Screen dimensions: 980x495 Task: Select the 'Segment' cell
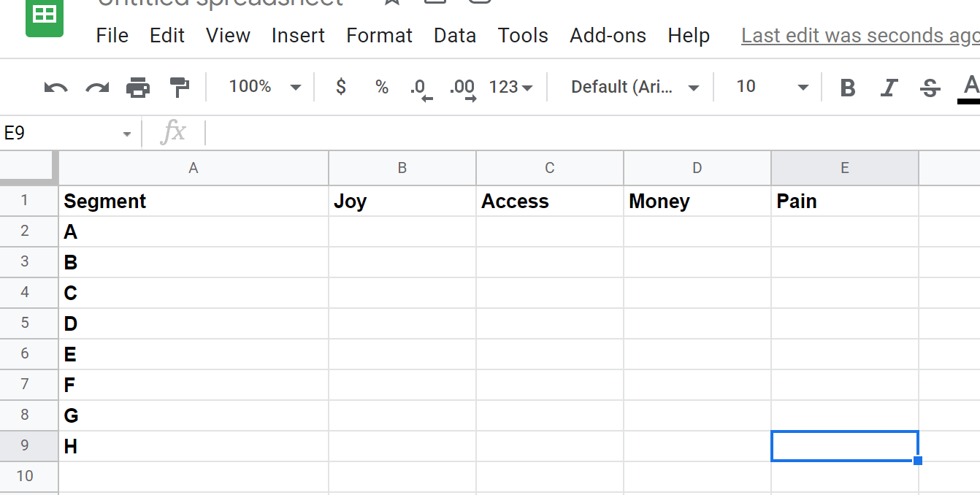point(194,202)
